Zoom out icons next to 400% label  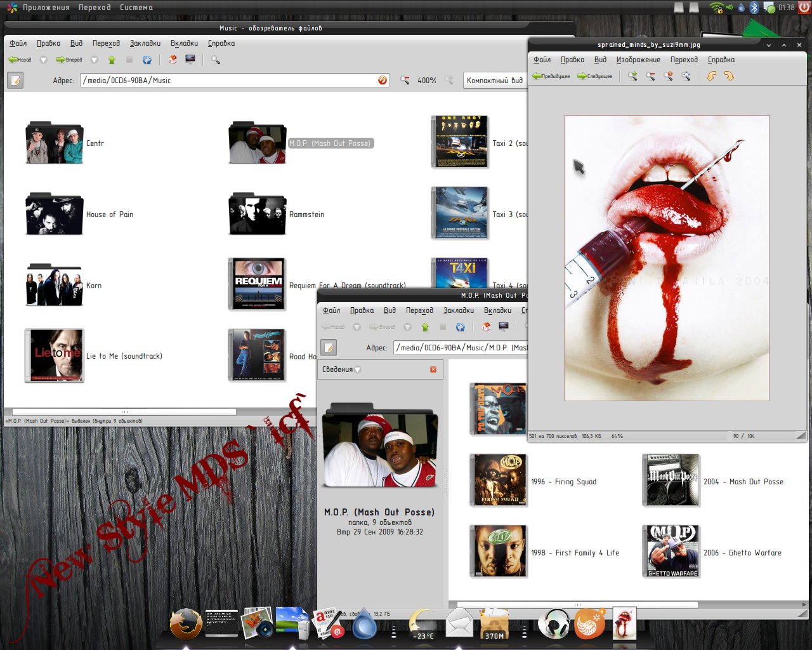(x=405, y=81)
